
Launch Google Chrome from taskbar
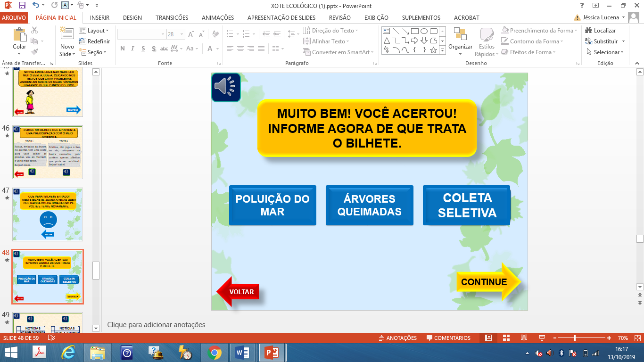point(214,353)
